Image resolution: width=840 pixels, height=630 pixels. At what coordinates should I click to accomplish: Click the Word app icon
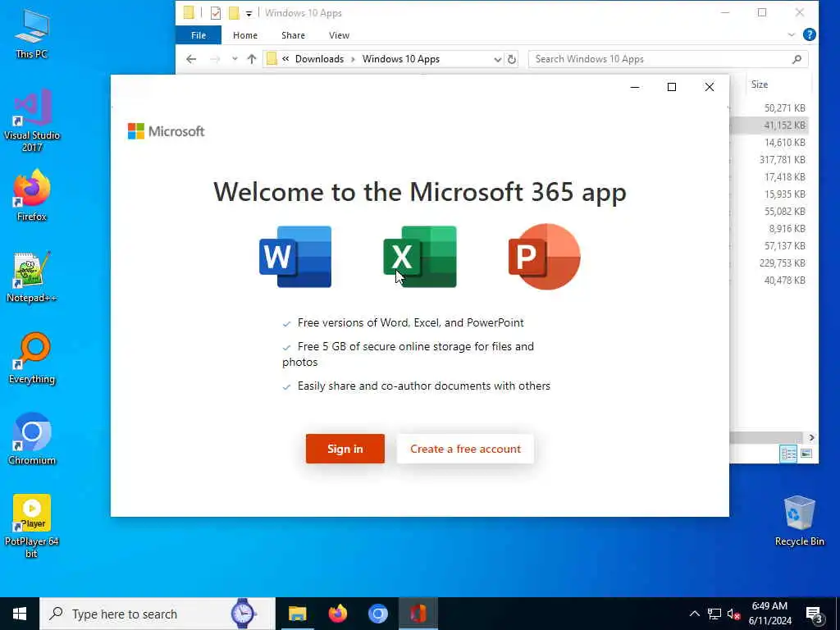[x=295, y=257]
